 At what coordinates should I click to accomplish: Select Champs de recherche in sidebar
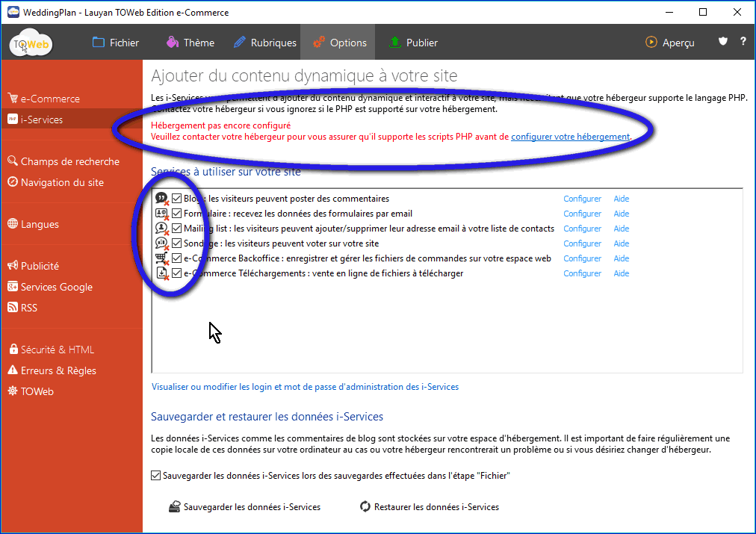point(69,161)
